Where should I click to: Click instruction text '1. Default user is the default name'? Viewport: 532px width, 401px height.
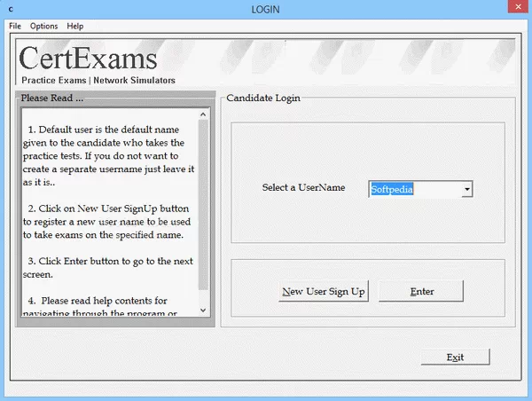tap(104, 130)
